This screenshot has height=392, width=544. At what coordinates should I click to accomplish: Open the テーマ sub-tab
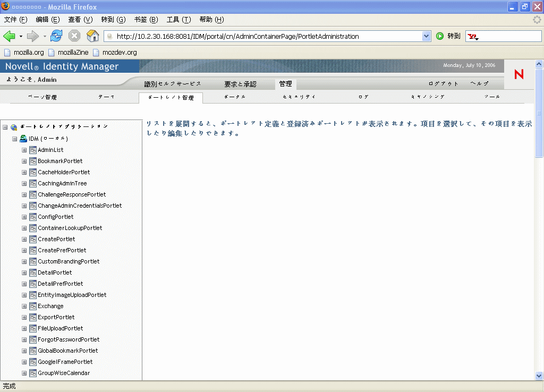[x=106, y=97]
